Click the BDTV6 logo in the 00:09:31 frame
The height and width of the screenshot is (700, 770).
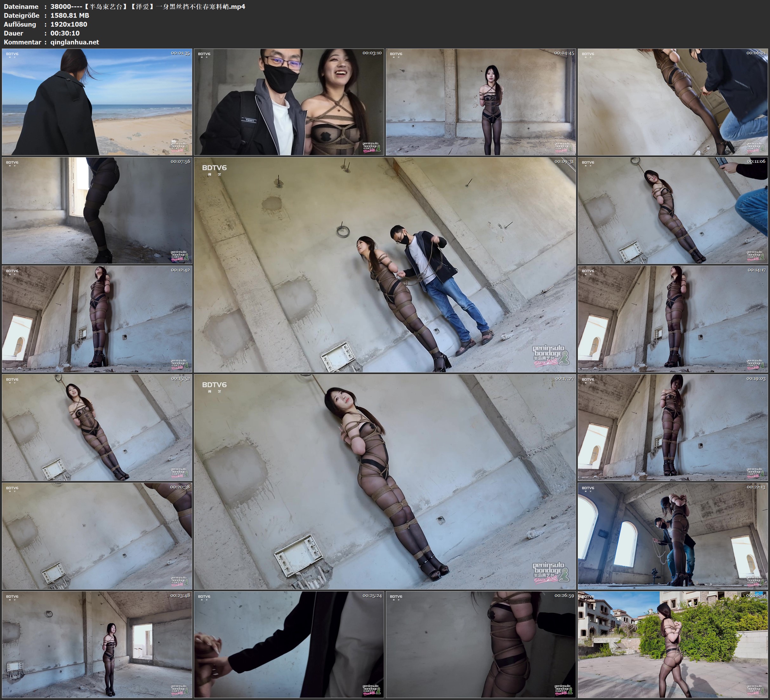click(x=214, y=168)
